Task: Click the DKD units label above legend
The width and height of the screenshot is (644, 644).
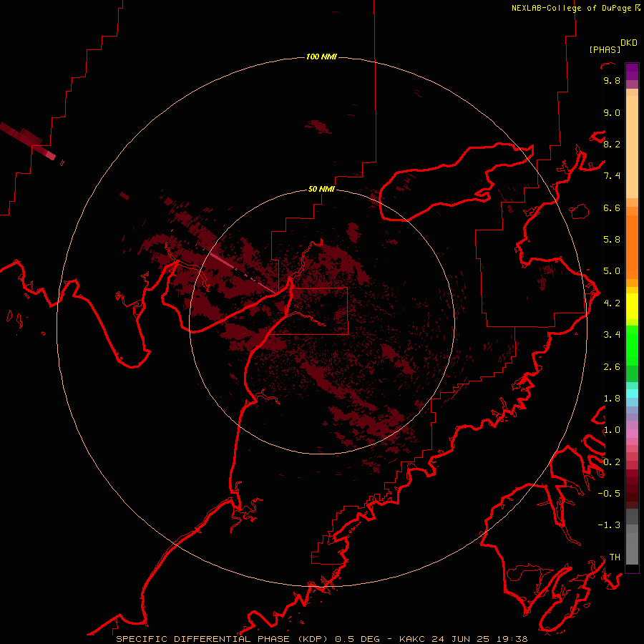Action: 629,43
